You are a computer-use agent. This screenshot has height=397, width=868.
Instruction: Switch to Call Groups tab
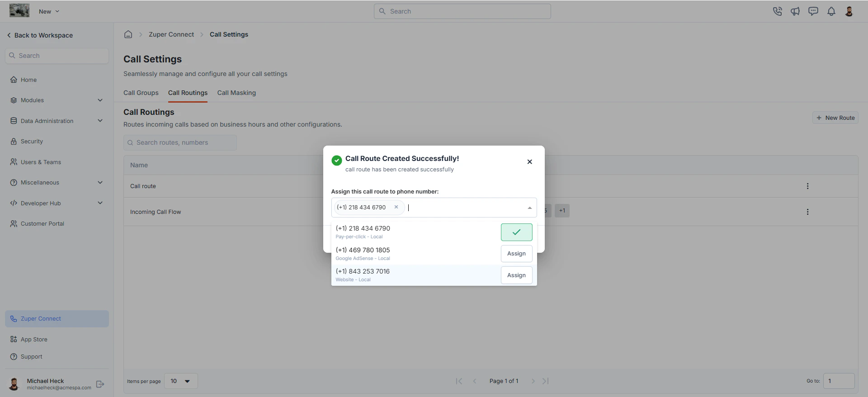141,93
